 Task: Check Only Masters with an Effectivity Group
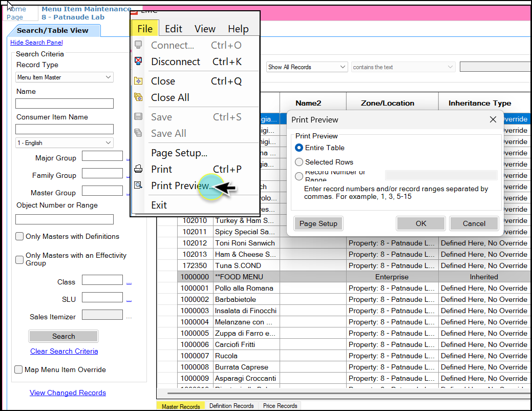coord(19,260)
